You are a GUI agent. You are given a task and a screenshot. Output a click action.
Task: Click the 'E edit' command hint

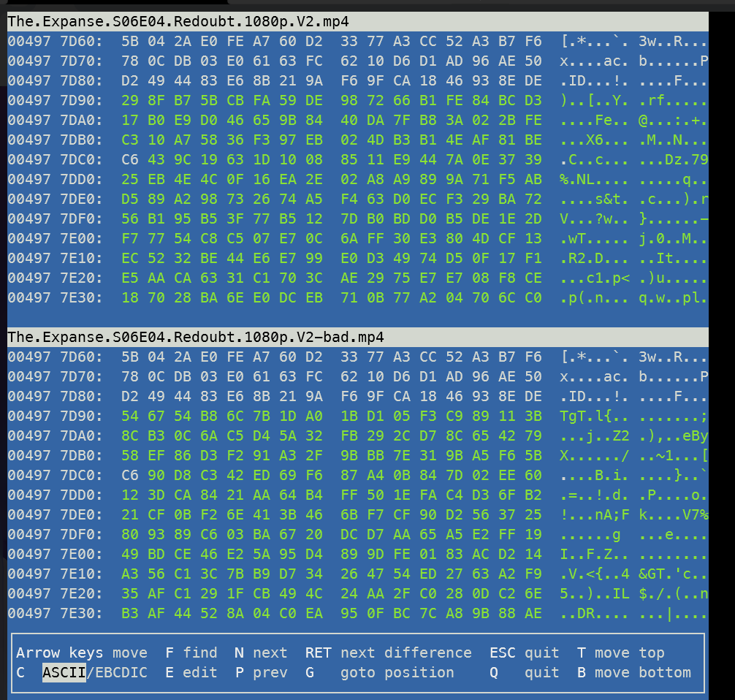(191, 672)
